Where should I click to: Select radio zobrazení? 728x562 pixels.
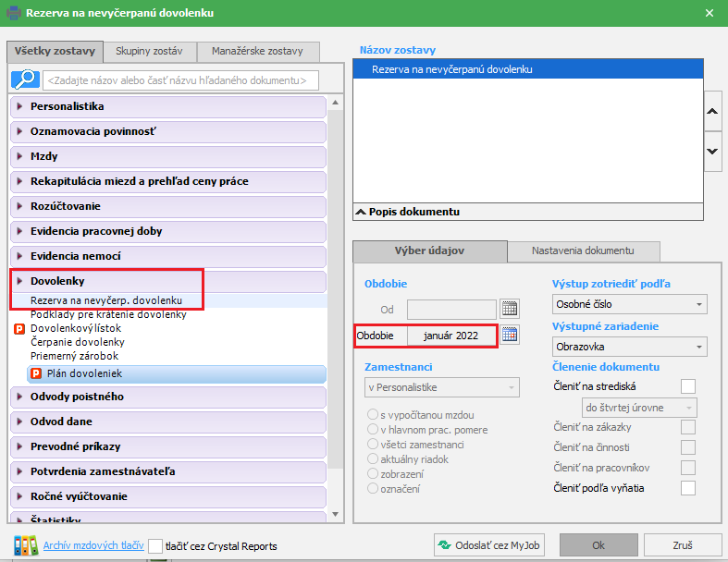[x=373, y=473]
